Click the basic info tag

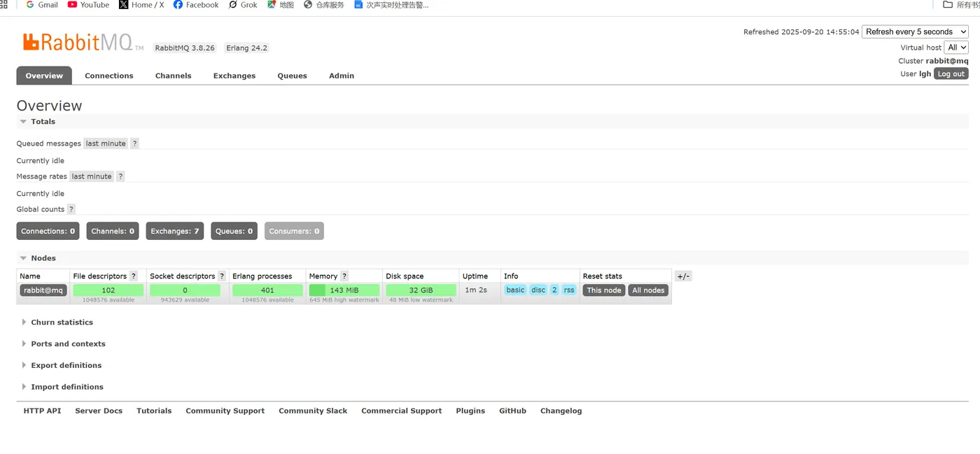pos(515,290)
